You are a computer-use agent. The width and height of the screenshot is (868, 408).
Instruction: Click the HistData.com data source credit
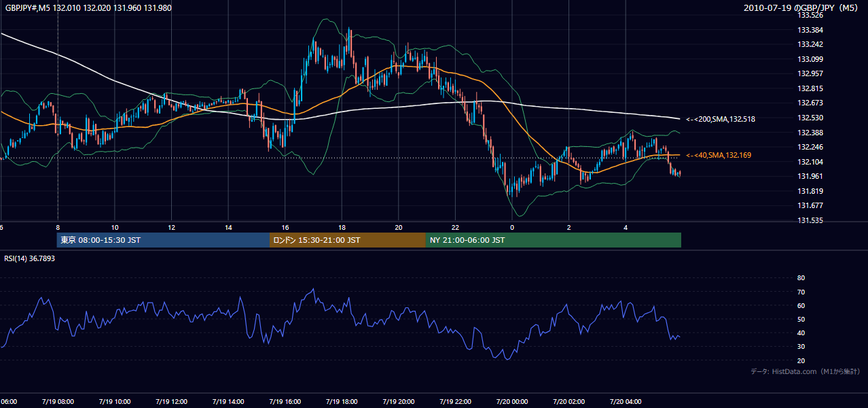806,371
